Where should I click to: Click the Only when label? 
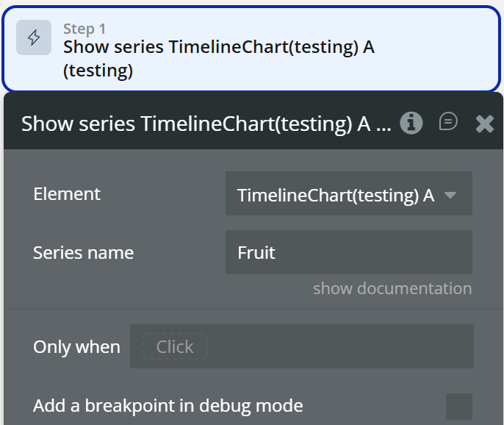(x=76, y=346)
